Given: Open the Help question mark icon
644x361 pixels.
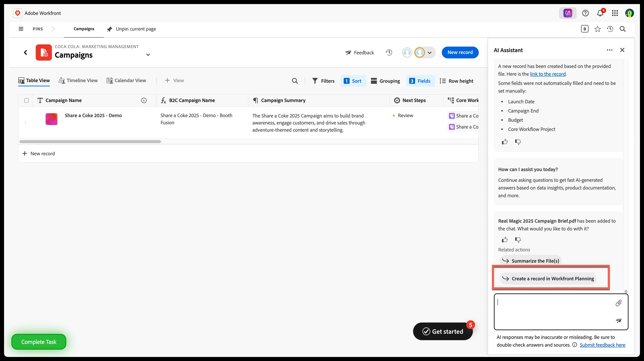Looking at the screenshot, I should click(585, 13).
